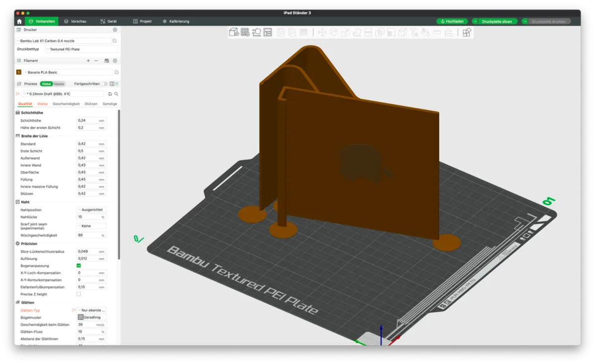The width and height of the screenshot is (595, 364).
Task: Uncheck the Bogenanpassung checkbox
Action: [x=78, y=266]
